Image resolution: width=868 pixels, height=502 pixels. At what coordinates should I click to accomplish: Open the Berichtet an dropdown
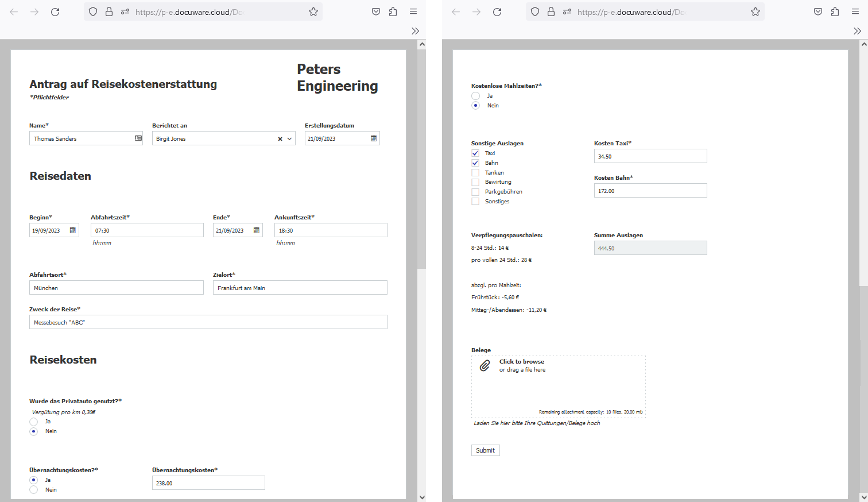point(289,138)
